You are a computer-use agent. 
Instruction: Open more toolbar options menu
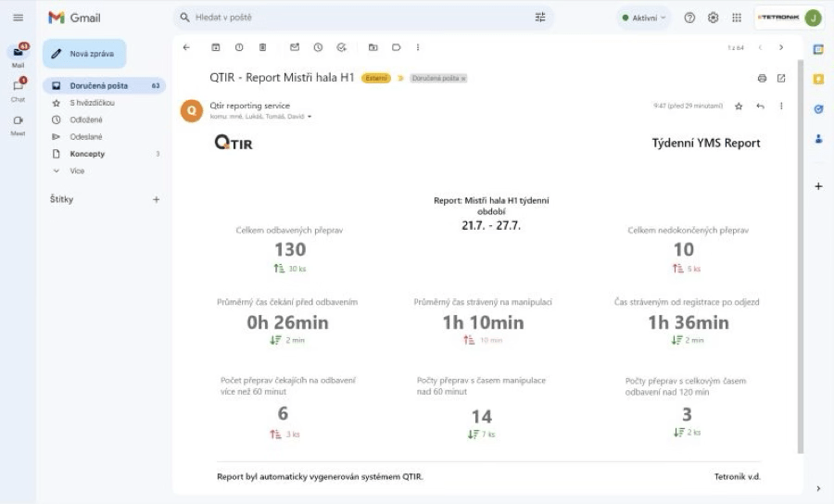click(418, 47)
